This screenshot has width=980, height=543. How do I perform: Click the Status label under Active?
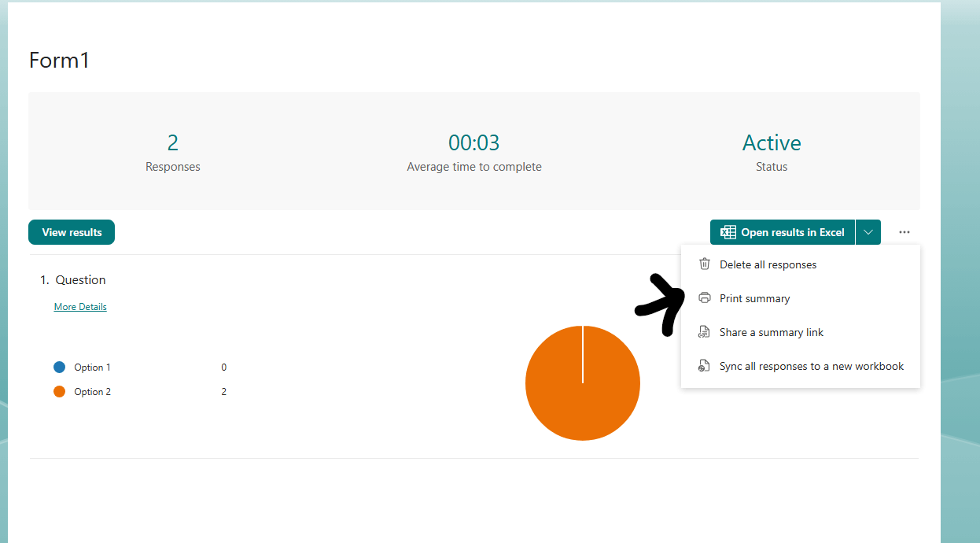(772, 167)
